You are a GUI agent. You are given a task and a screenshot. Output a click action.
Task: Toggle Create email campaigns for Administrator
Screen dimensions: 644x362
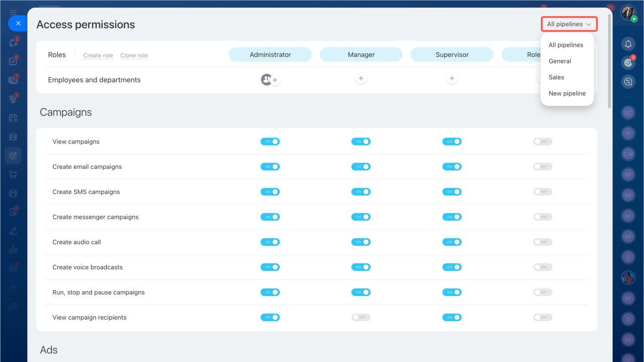click(270, 167)
